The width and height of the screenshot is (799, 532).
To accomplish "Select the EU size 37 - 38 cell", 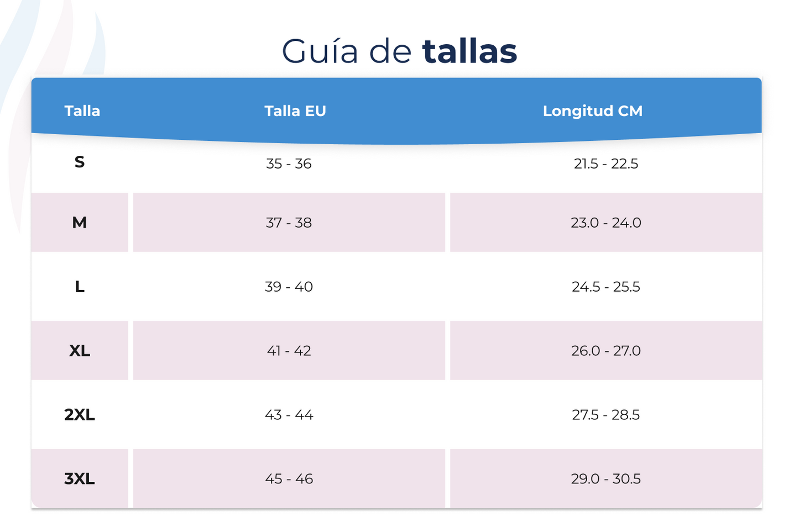I will (289, 223).
